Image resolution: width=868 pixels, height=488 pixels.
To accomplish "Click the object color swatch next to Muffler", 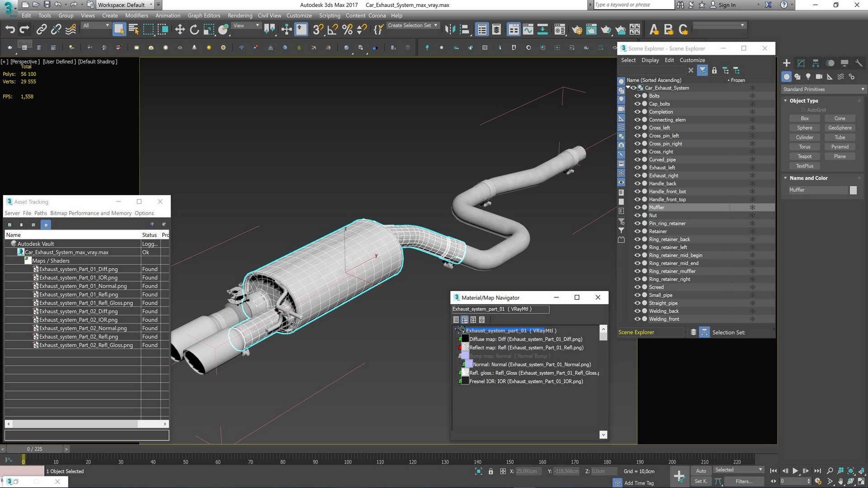I will coord(853,190).
